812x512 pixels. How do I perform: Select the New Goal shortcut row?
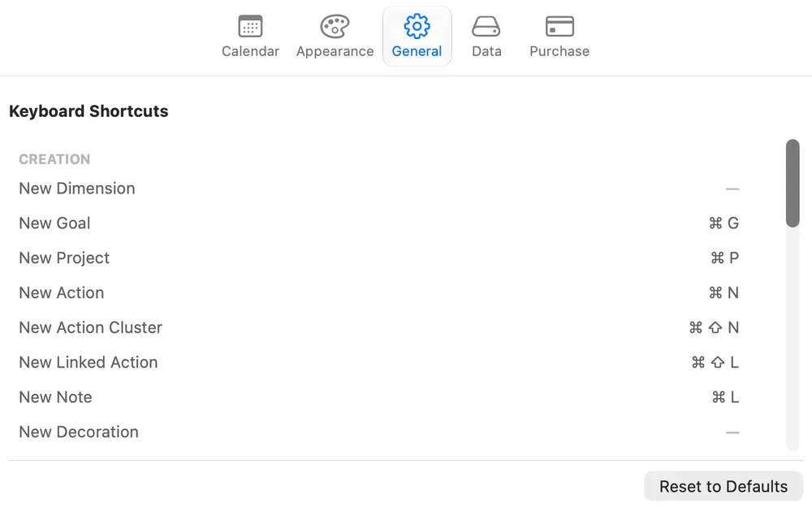[x=379, y=223]
